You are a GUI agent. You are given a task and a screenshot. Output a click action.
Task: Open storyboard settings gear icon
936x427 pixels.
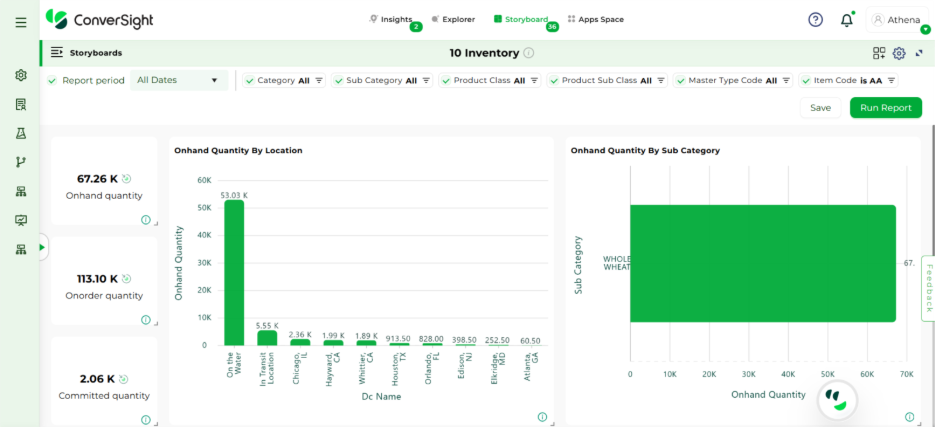(899, 53)
